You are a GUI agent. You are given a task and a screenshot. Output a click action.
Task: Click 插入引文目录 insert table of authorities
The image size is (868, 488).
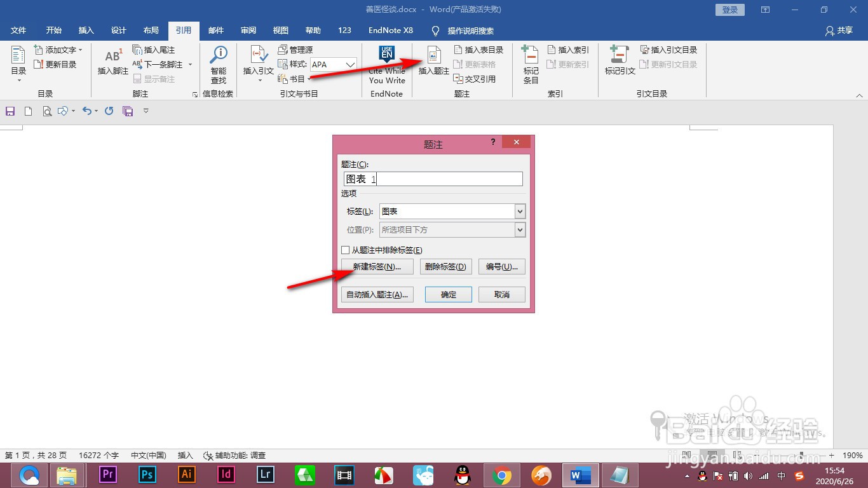tap(668, 50)
